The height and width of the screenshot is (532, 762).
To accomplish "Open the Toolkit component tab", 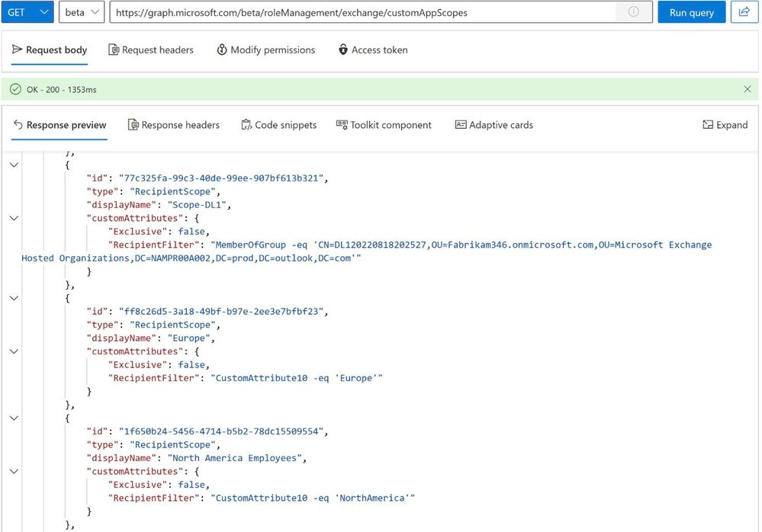I will click(384, 125).
